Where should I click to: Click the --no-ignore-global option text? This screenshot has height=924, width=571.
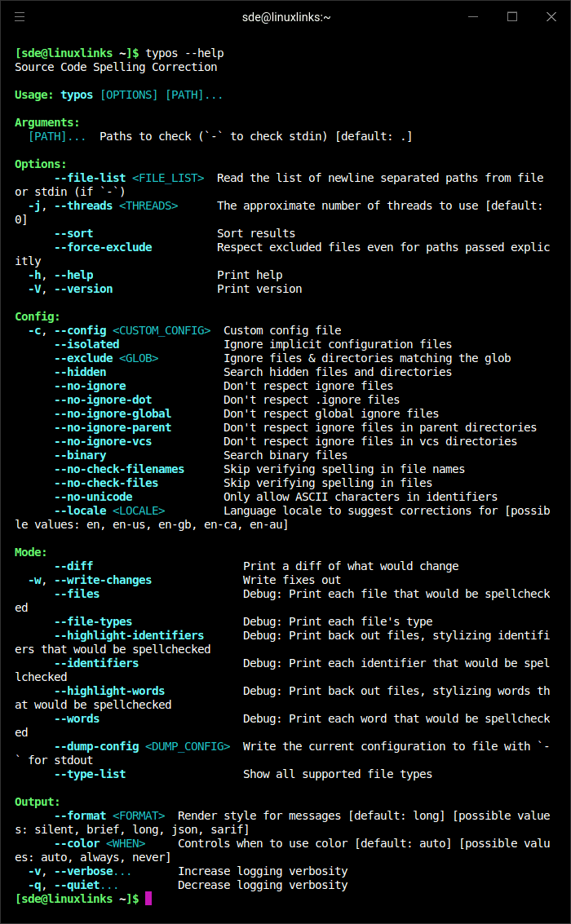113,413
